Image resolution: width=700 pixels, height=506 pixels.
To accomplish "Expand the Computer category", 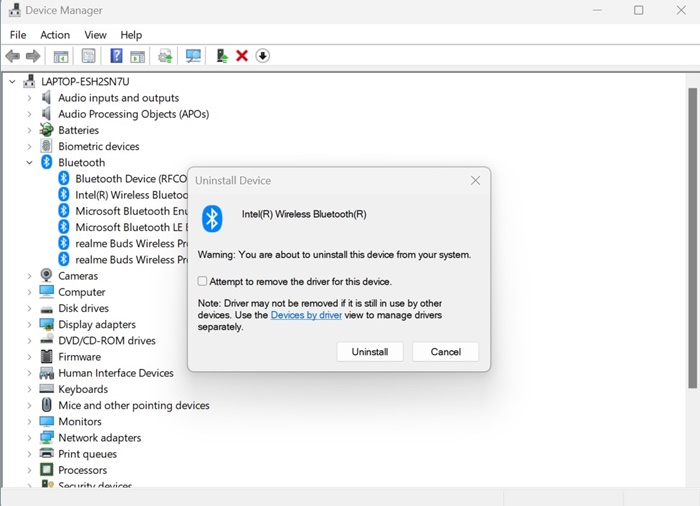I will (x=29, y=292).
